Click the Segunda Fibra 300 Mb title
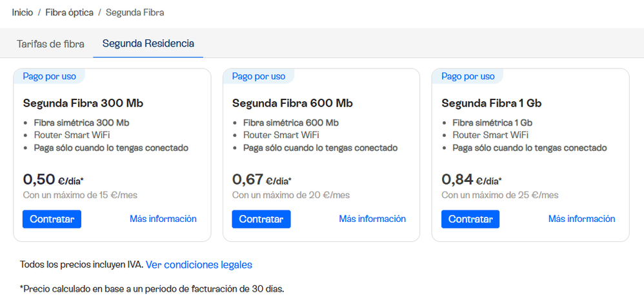The image size is (644, 302). (x=83, y=103)
